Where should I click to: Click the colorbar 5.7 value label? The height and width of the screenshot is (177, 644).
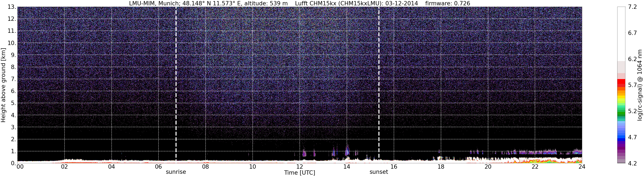632,85
